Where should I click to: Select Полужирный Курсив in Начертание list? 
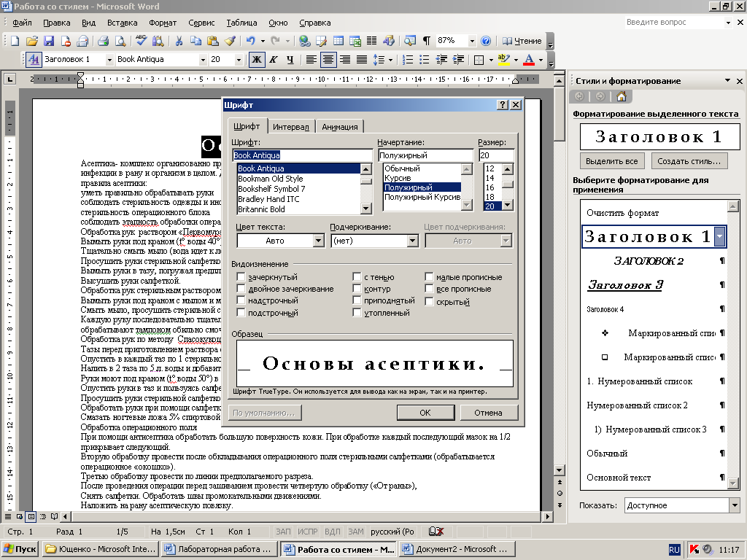pyautogui.click(x=422, y=197)
